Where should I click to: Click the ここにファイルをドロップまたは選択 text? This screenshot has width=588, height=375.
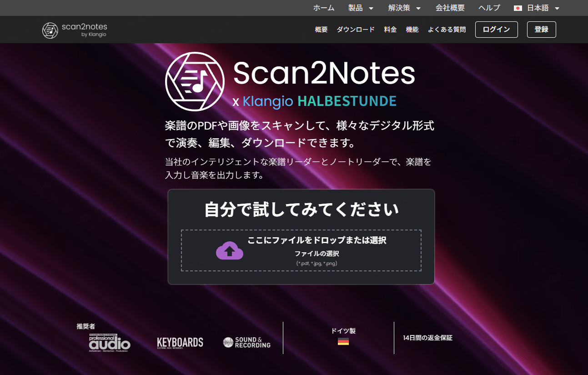317,240
